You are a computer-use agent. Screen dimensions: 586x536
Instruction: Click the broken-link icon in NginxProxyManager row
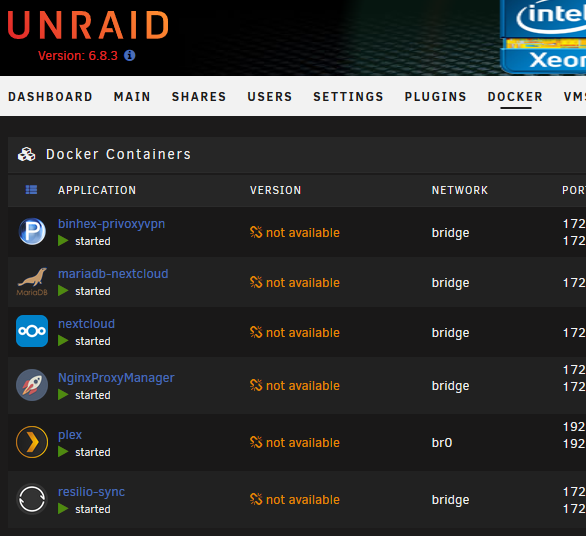pyautogui.click(x=256, y=385)
